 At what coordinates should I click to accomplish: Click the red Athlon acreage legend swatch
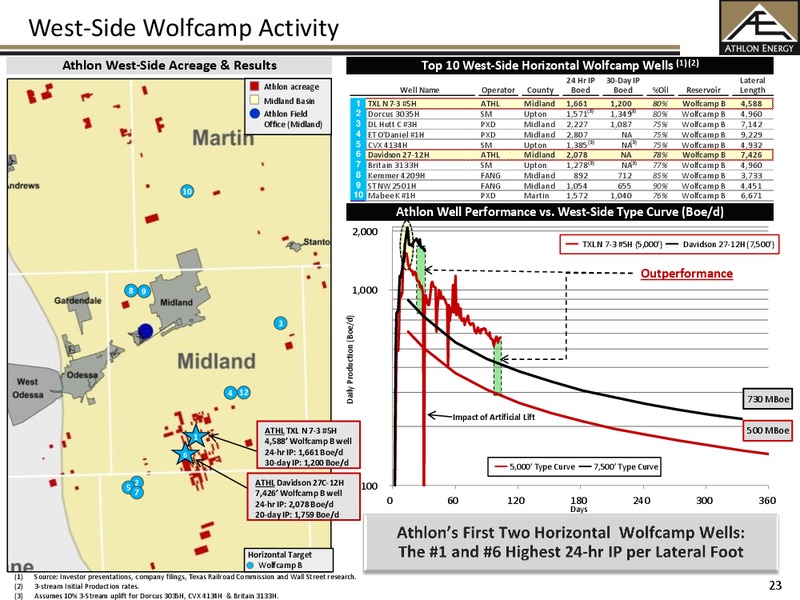[254, 86]
